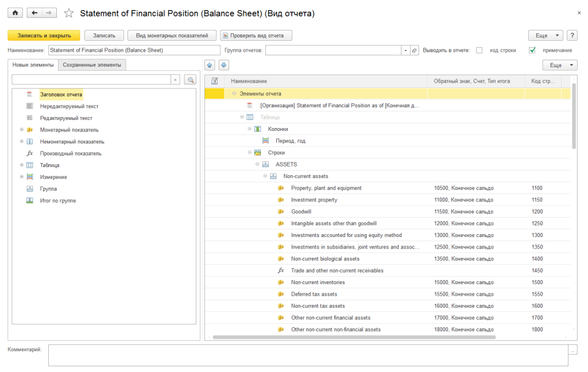This screenshot has height=372, width=588.
Task: Open the top-right 'Еще' menu
Action: pos(545,36)
